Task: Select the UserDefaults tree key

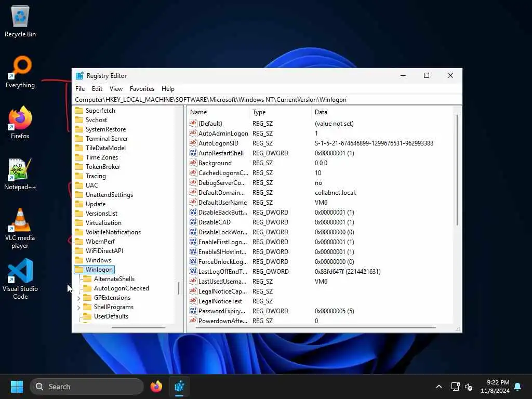Action: coord(111,316)
